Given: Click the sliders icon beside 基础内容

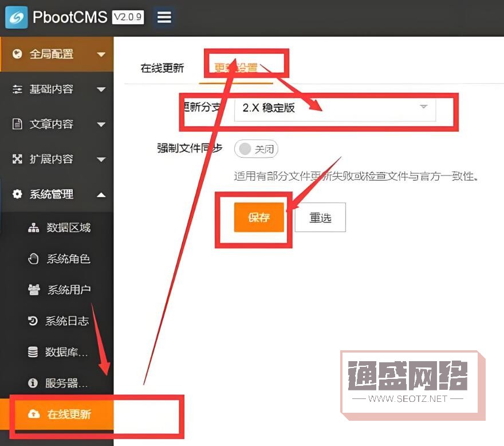Looking at the screenshot, I should point(18,89).
